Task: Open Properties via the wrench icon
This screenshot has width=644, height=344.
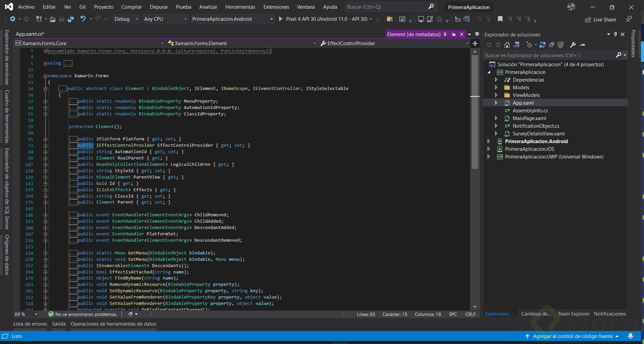Action: pos(573,45)
